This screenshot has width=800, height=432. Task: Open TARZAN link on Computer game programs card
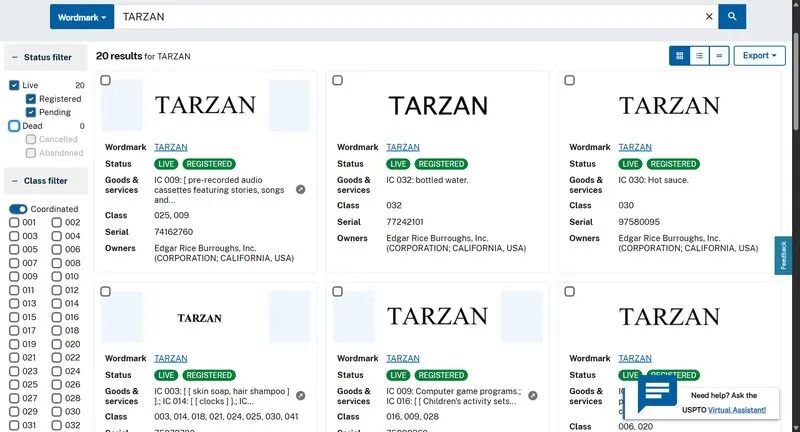click(x=403, y=358)
